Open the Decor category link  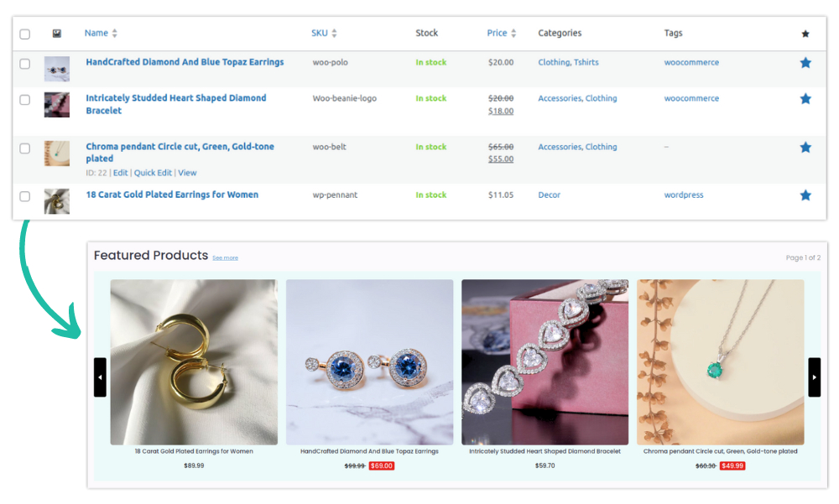[549, 195]
